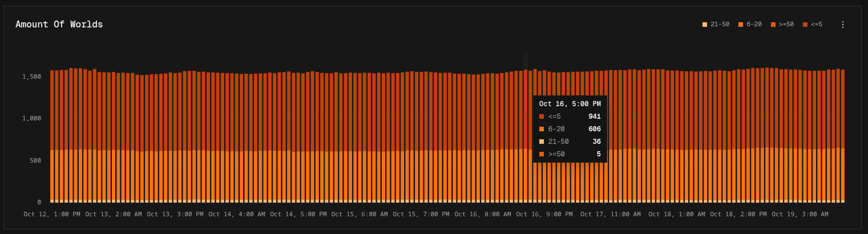Click the Oct 18, 2:00 PM axis label

[x=738, y=214]
